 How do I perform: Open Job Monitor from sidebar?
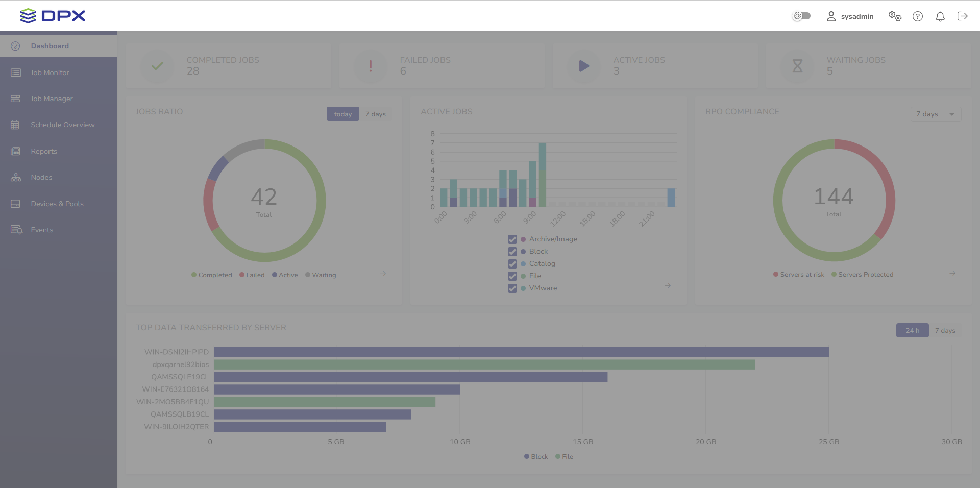pos(50,72)
